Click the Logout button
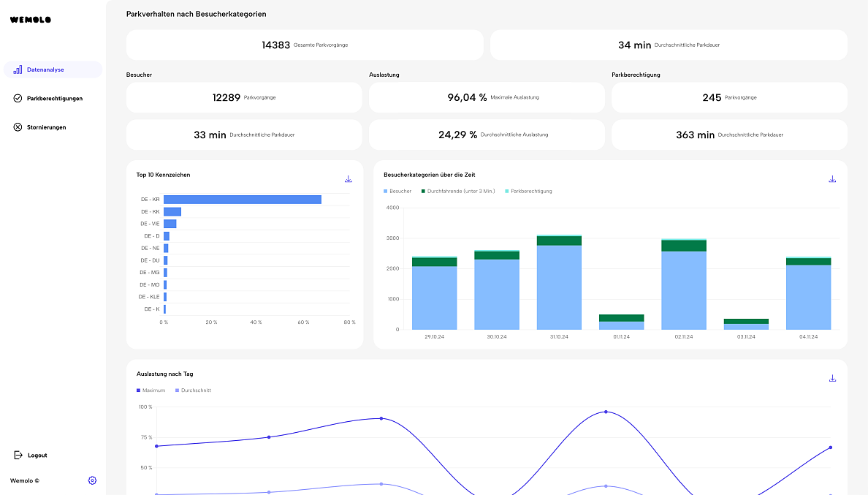The width and height of the screenshot is (868, 495). (x=37, y=455)
